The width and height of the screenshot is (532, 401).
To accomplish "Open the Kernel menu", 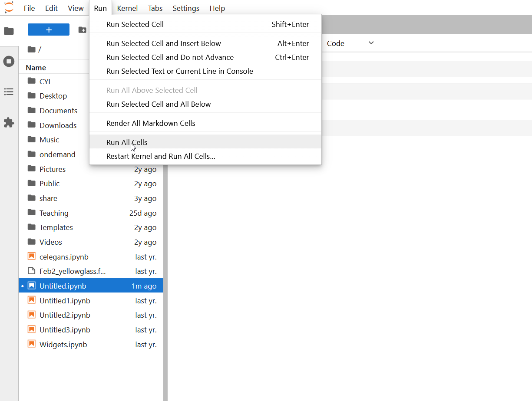I will [x=127, y=8].
